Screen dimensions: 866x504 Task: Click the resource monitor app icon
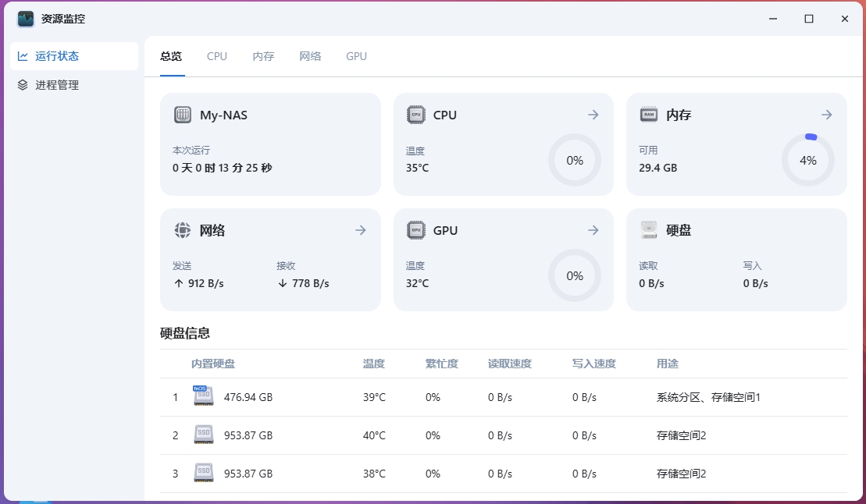(x=26, y=19)
